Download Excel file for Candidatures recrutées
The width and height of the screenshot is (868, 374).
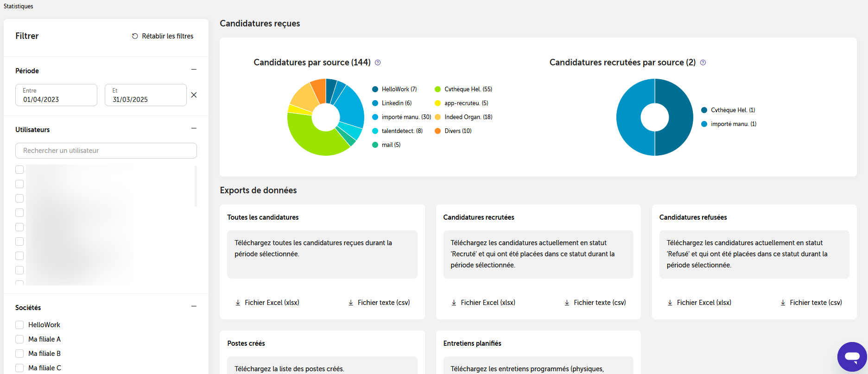point(483,303)
